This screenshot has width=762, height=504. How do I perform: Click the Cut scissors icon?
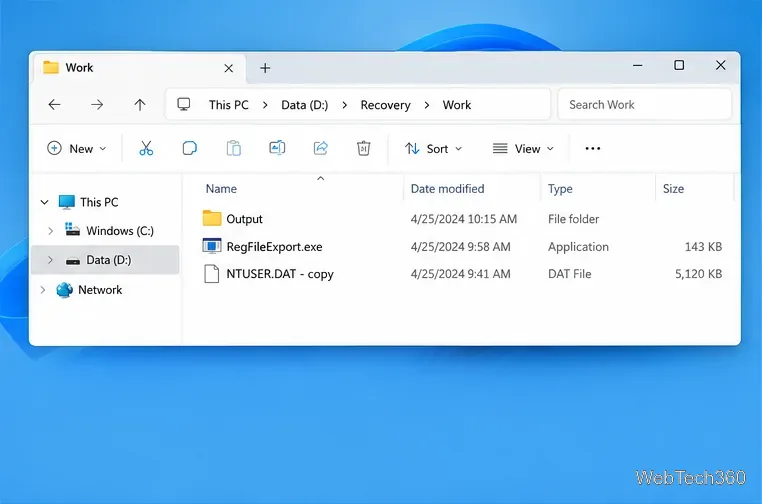pos(146,148)
